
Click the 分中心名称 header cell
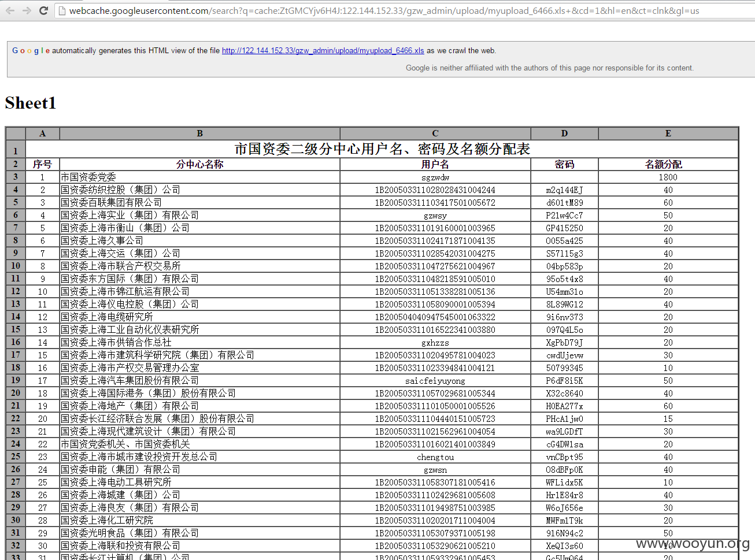[199, 164]
